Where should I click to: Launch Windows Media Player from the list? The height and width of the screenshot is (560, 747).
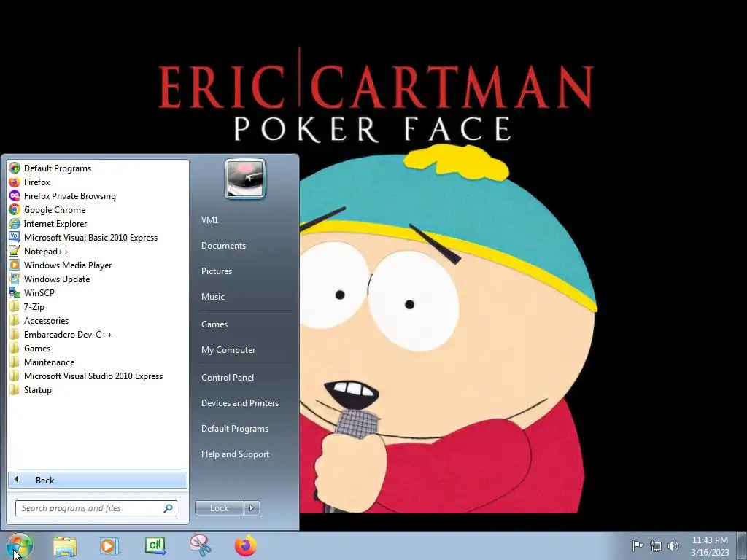pyautogui.click(x=98, y=265)
